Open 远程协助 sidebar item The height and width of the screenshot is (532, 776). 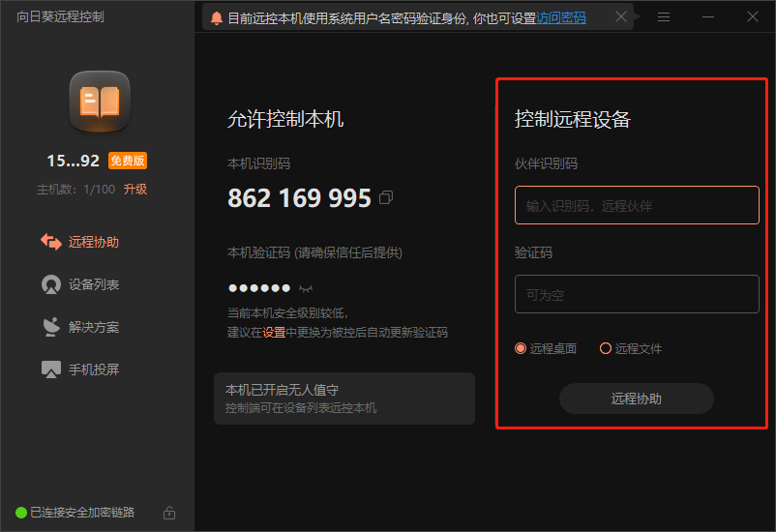(80, 242)
